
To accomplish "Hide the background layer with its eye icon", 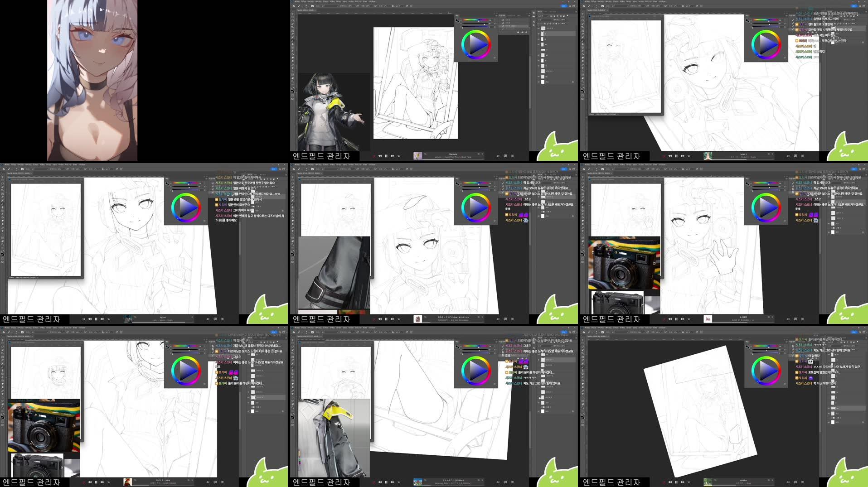I will (x=538, y=82).
